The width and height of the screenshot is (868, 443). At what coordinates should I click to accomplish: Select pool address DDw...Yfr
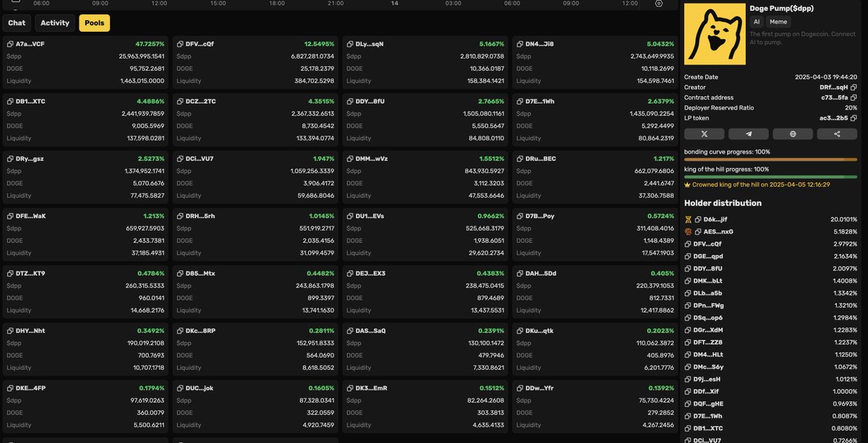pos(540,388)
